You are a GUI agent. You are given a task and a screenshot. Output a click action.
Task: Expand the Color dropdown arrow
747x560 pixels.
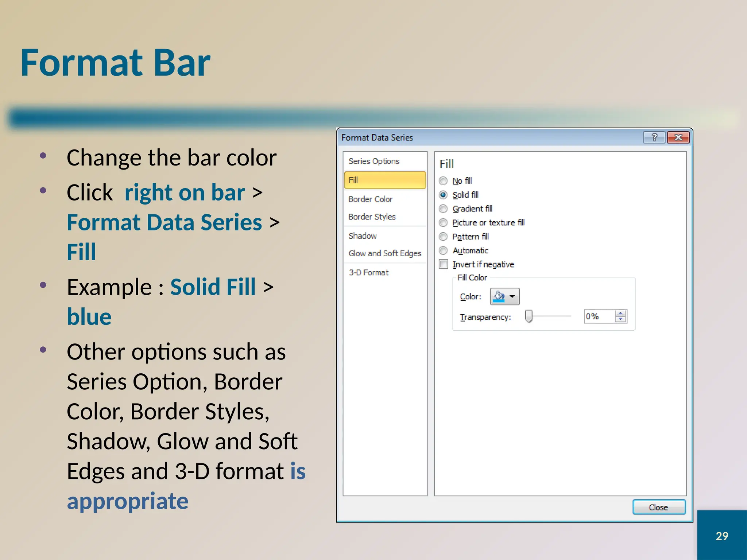[x=512, y=296]
